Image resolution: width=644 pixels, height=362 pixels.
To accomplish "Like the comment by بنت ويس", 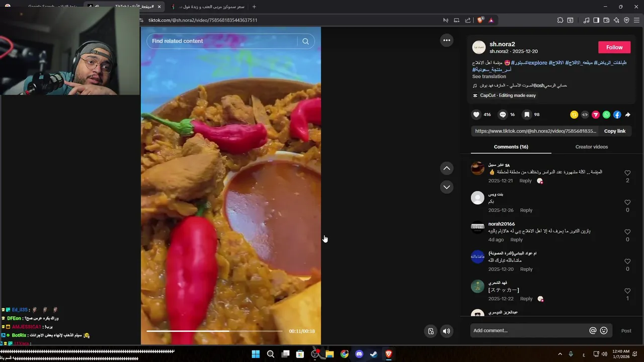I will click(627, 203).
